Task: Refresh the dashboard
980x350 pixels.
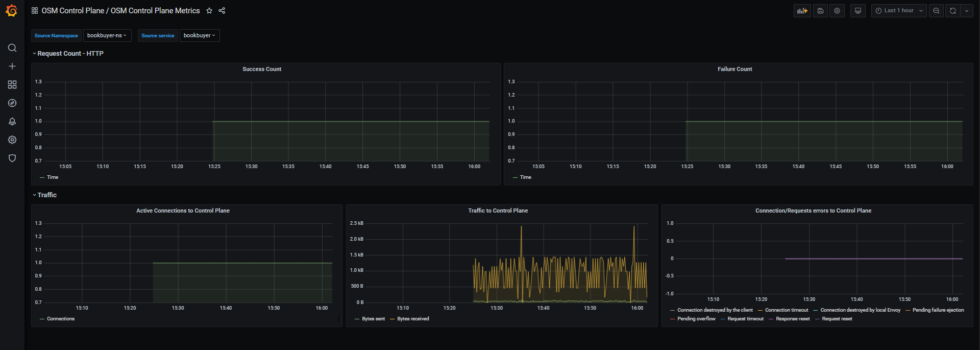Action: pos(953,11)
